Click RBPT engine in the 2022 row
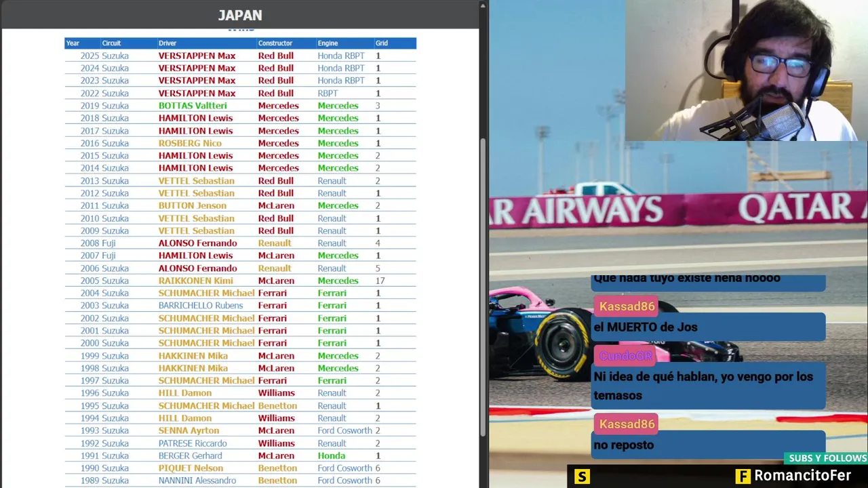 [x=328, y=94]
